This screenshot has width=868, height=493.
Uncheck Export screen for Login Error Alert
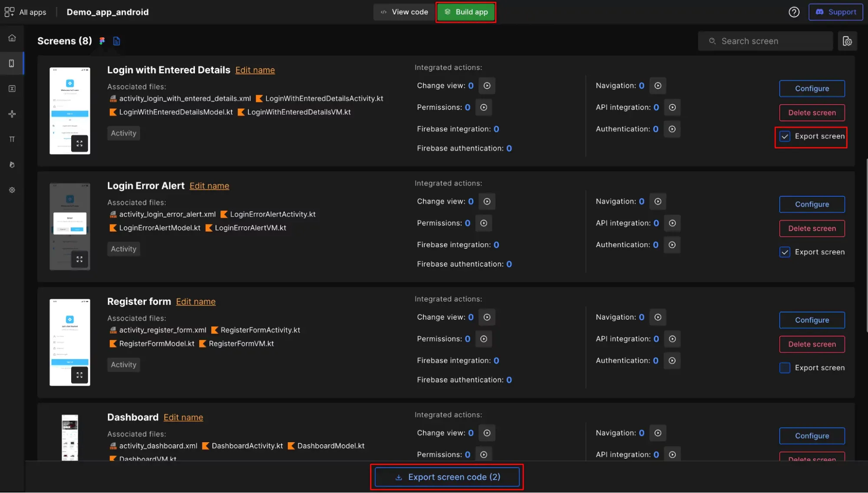(785, 252)
